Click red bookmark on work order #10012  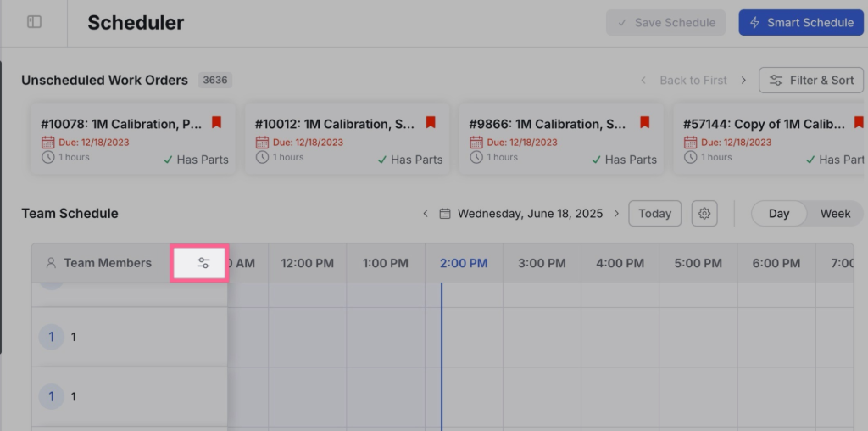click(431, 123)
